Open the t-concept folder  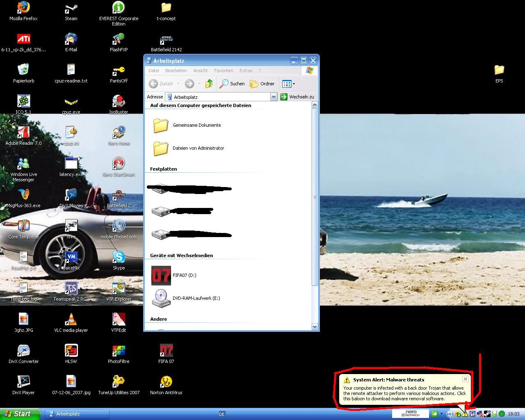[166, 11]
